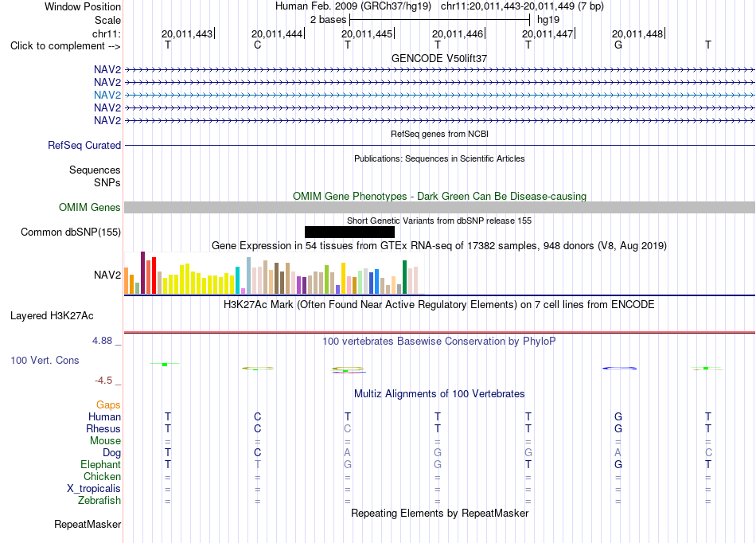Click the OMIM Gene Phenotypes green title
This screenshot has width=756, height=543.
click(439, 197)
